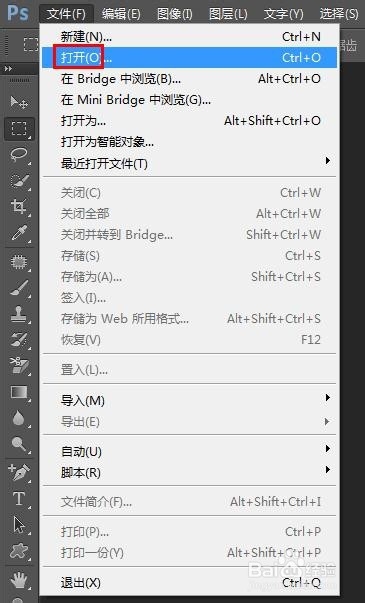Activate the Hand tool
The height and width of the screenshot is (603, 365).
click(19, 580)
